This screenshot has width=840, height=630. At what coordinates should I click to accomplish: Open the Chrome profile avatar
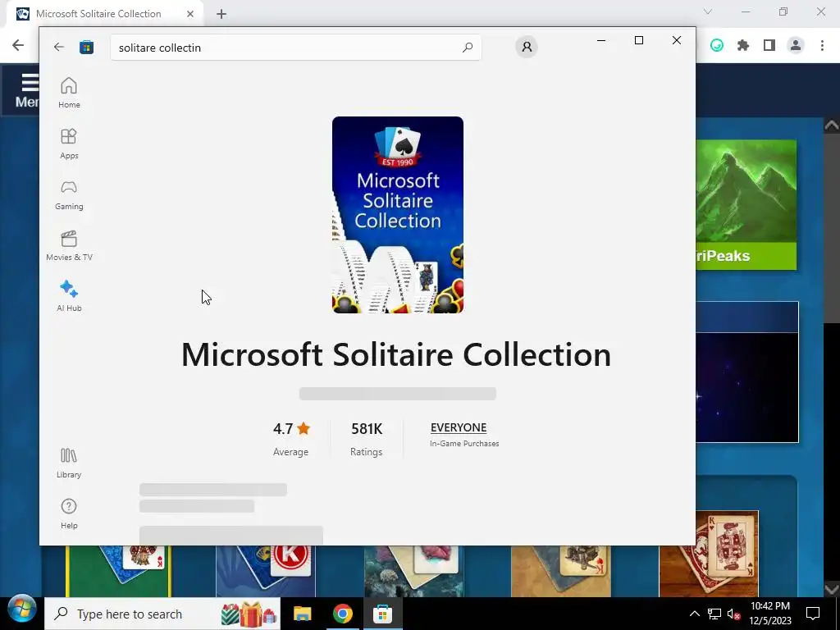[x=796, y=46]
